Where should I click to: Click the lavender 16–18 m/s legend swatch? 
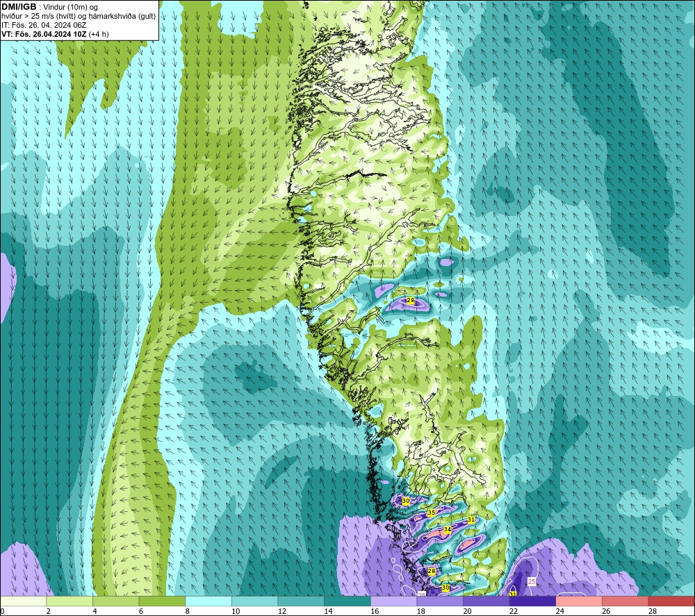(393, 601)
